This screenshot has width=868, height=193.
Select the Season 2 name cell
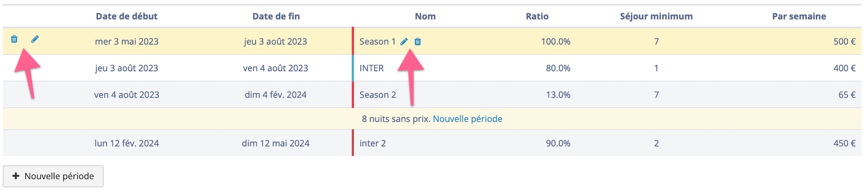[x=377, y=95]
